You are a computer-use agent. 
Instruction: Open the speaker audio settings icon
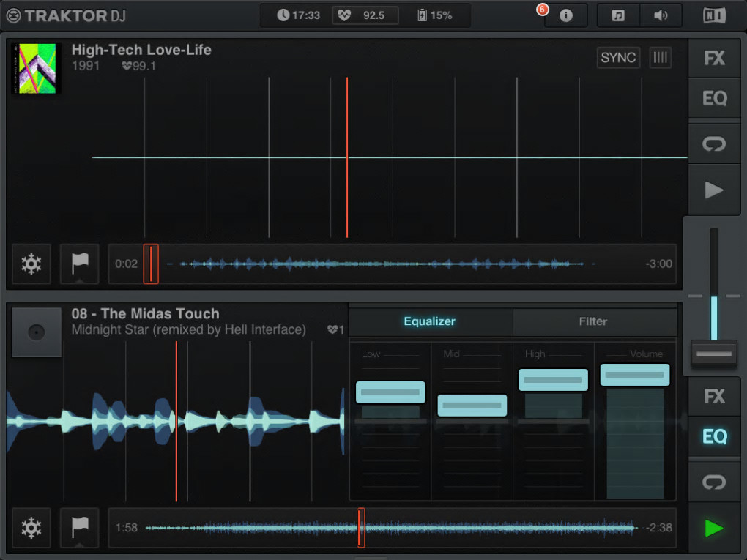point(661,15)
